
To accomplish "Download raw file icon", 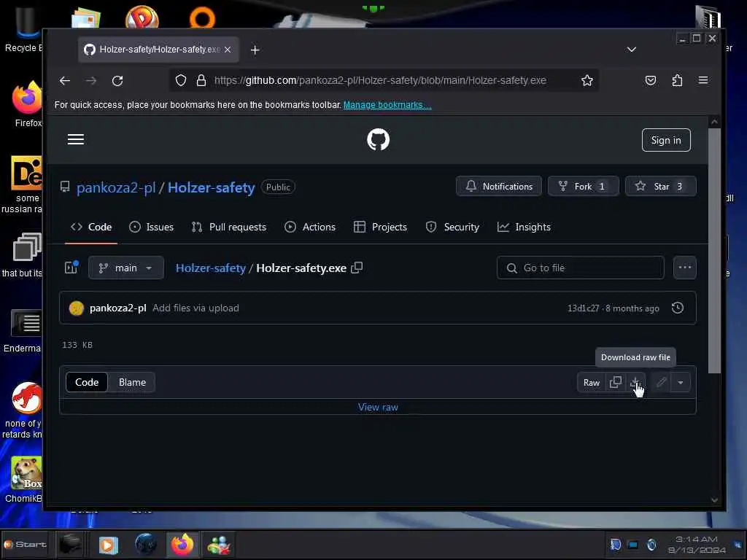I will click(x=635, y=382).
